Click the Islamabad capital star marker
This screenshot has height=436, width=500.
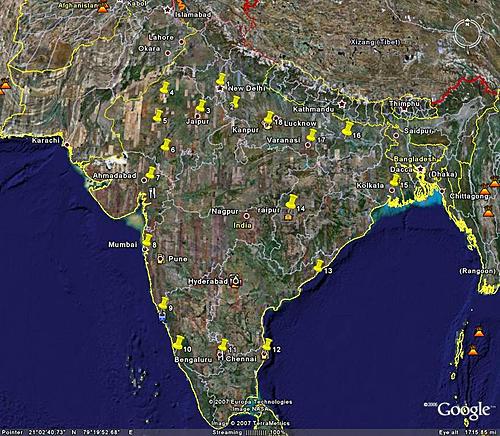167,10
